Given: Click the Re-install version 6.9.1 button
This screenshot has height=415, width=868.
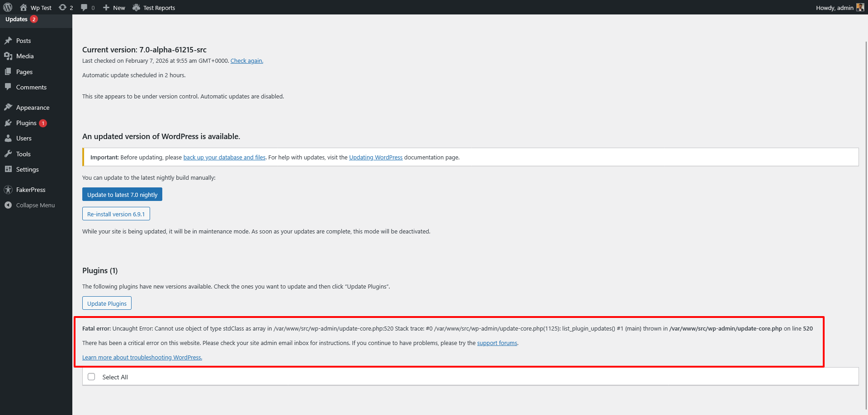Looking at the screenshot, I should [x=116, y=214].
